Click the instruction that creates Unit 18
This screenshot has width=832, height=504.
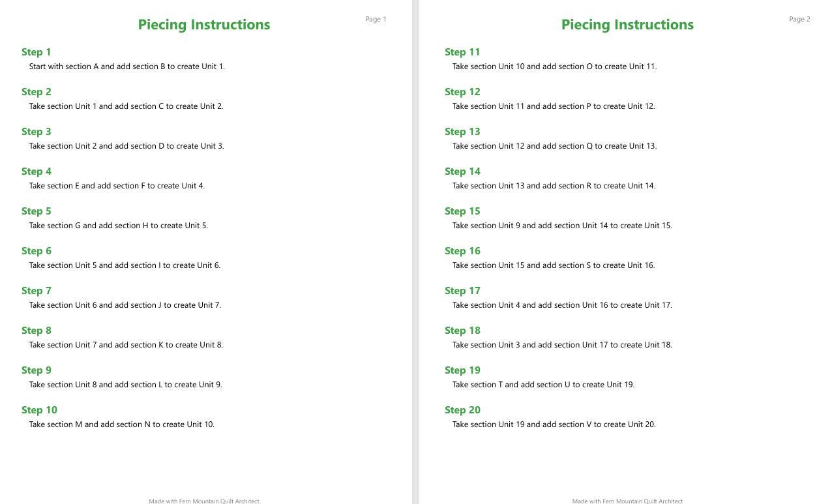(x=562, y=345)
